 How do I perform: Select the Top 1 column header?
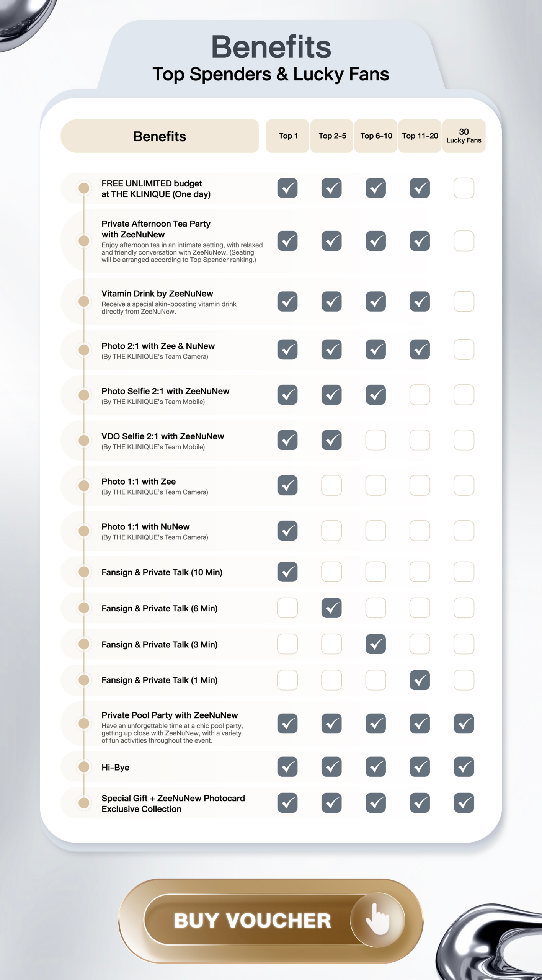coord(287,136)
